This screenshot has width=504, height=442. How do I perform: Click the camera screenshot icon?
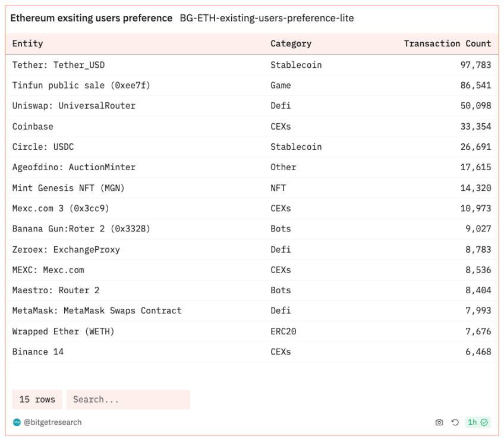click(x=439, y=422)
